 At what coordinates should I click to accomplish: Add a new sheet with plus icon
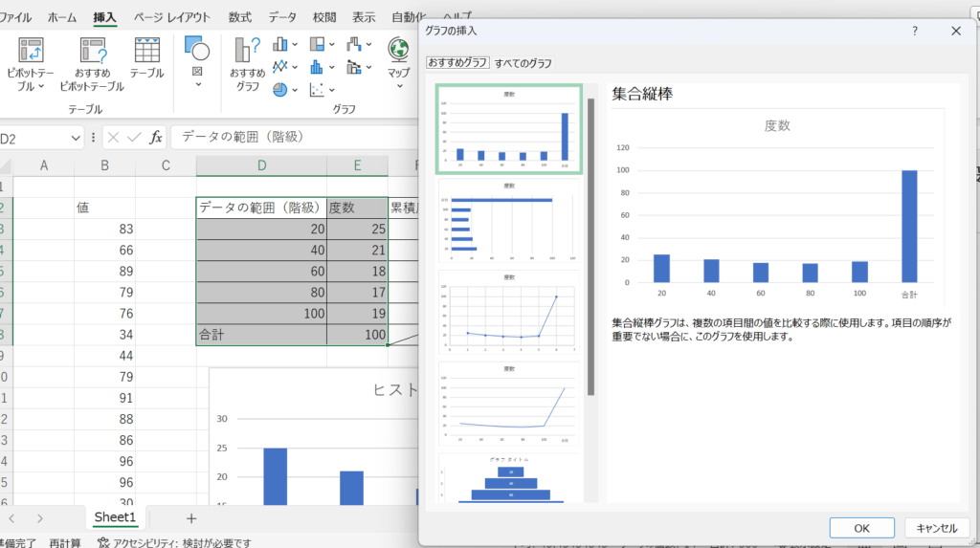coord(191,518)
